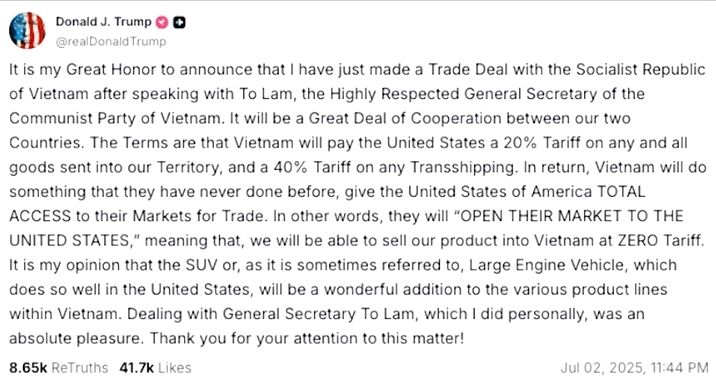Click the '40% Tariff' text

click(312, 167)
